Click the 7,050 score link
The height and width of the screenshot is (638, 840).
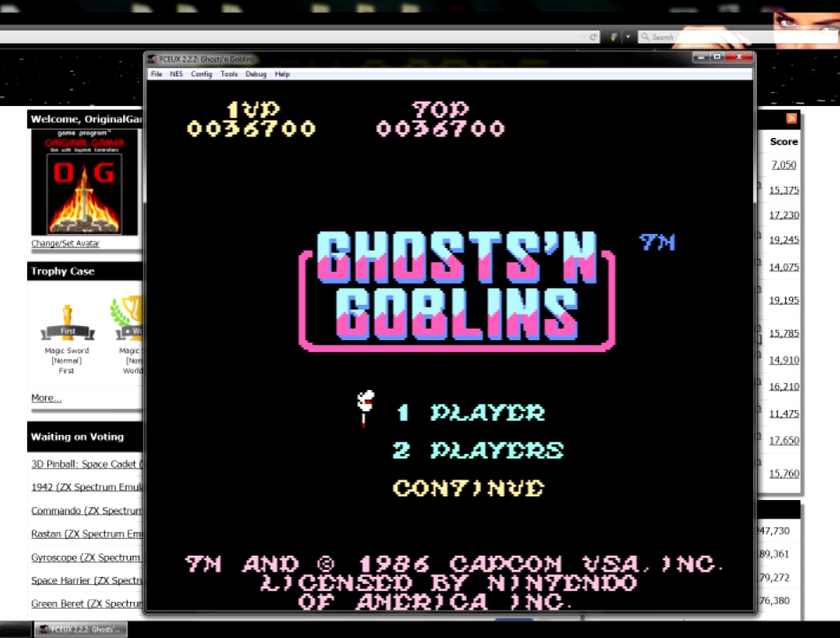pos(783,165)
